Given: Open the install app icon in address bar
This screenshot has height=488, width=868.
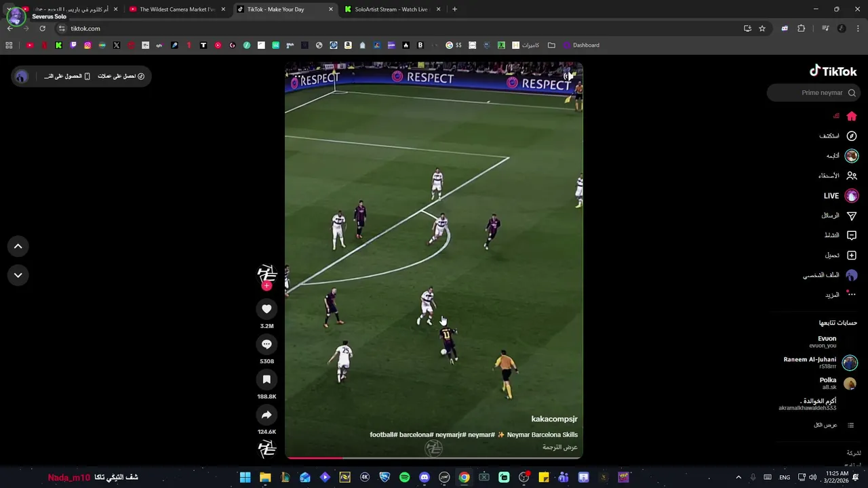Looking at the screenshot, I should tap(747, 28).
